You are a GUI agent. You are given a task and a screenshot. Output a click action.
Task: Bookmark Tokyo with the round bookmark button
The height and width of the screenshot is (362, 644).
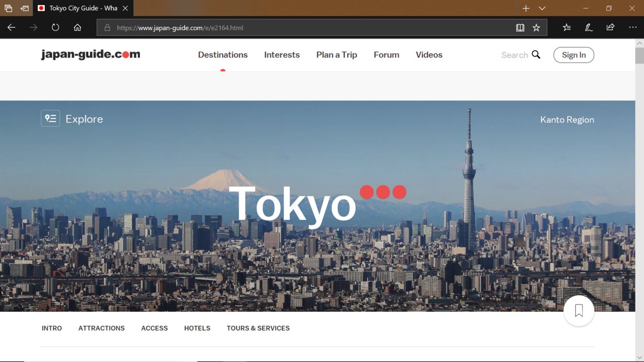point(579,311)
